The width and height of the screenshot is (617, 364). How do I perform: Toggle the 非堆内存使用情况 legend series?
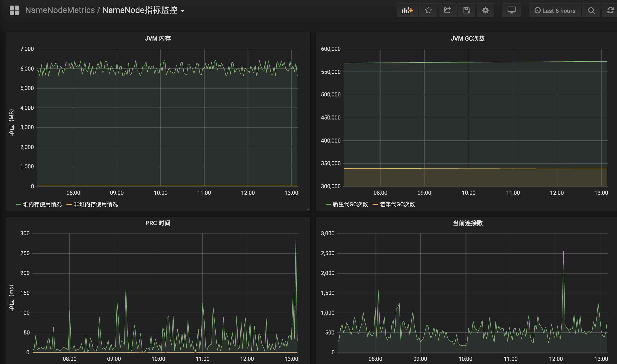click(96, 204)
